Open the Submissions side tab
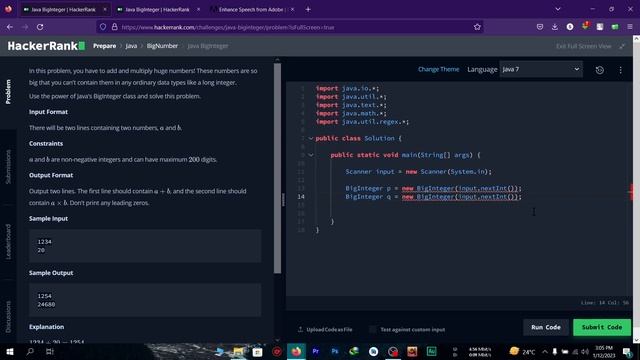The width and height of the screenshot is (640, 360). 8,167
